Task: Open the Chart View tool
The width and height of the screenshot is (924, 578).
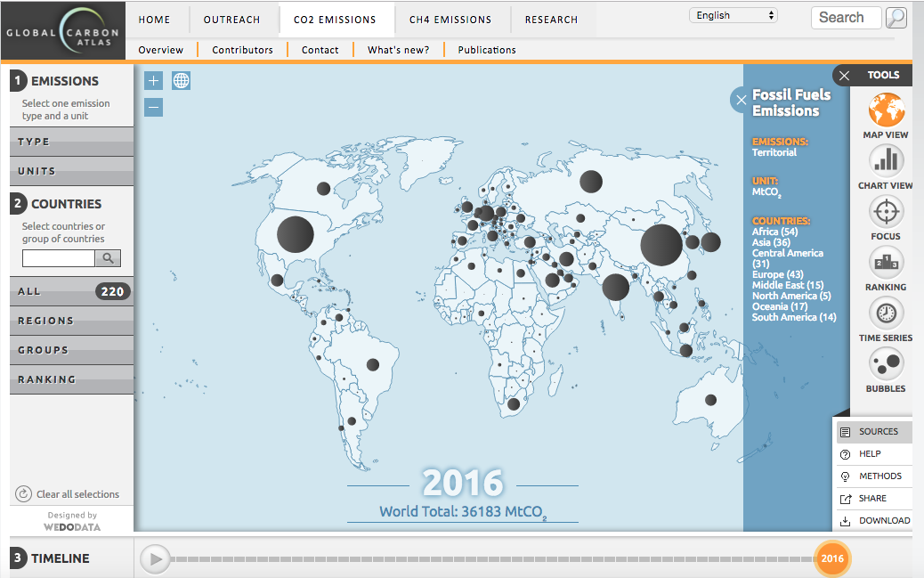Action: (885, 161)
